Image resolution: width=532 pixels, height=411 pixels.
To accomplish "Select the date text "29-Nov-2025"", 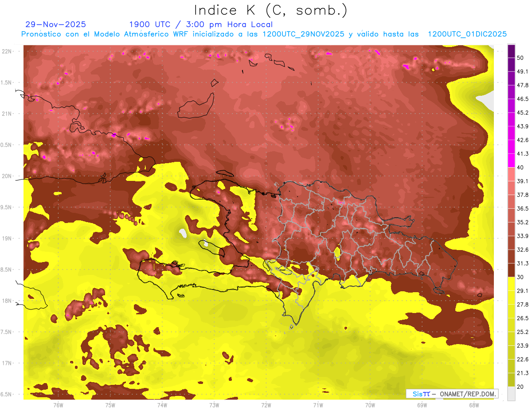I will [x=56, y=24].
